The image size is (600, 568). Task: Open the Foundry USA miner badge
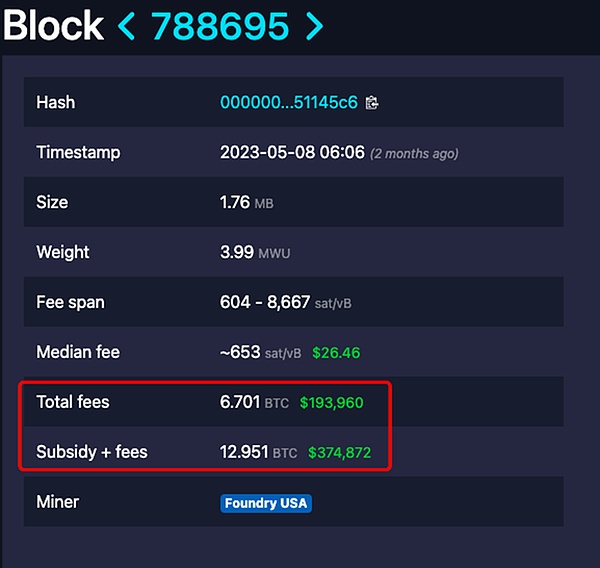(266, 503)
